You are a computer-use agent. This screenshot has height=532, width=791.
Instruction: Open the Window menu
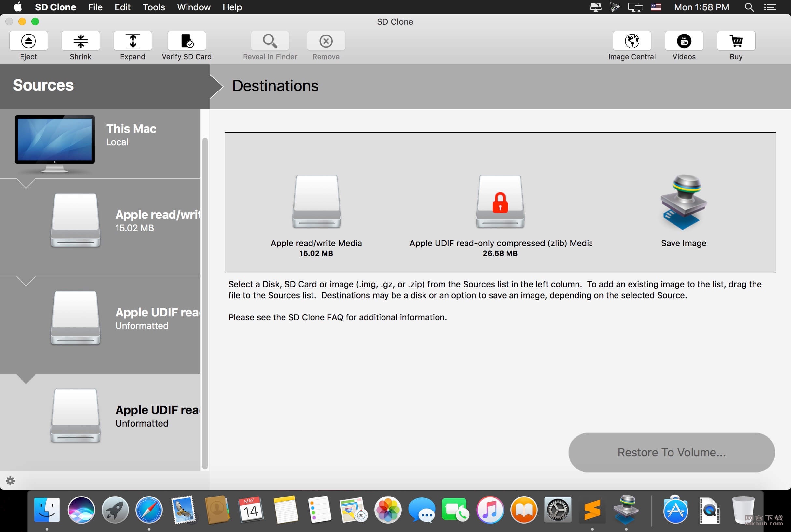[x=194, y=7]
